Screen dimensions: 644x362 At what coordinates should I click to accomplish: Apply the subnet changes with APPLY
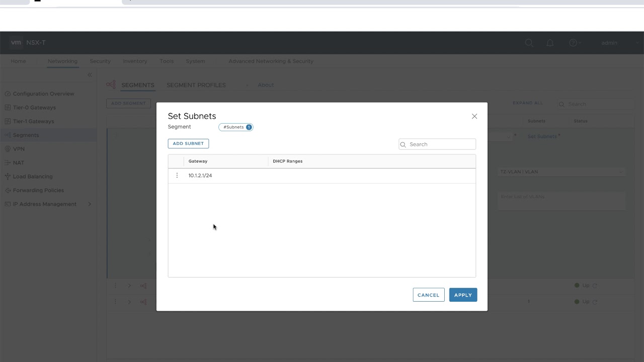pos(462,295)
